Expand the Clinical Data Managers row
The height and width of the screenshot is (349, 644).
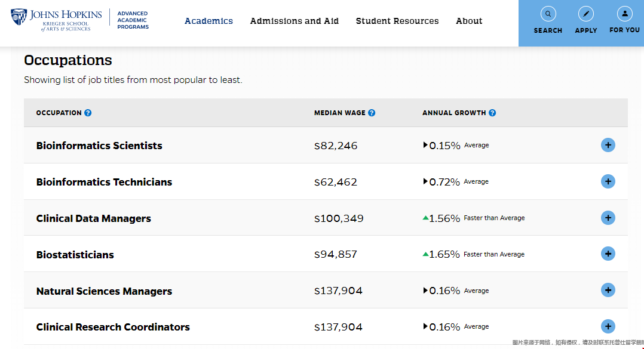click(608, 218)
